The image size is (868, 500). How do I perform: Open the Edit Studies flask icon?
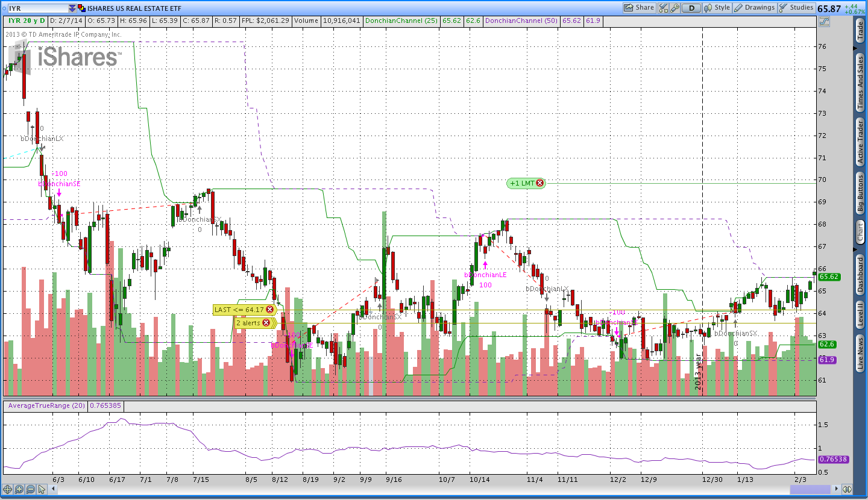[664, 8]
